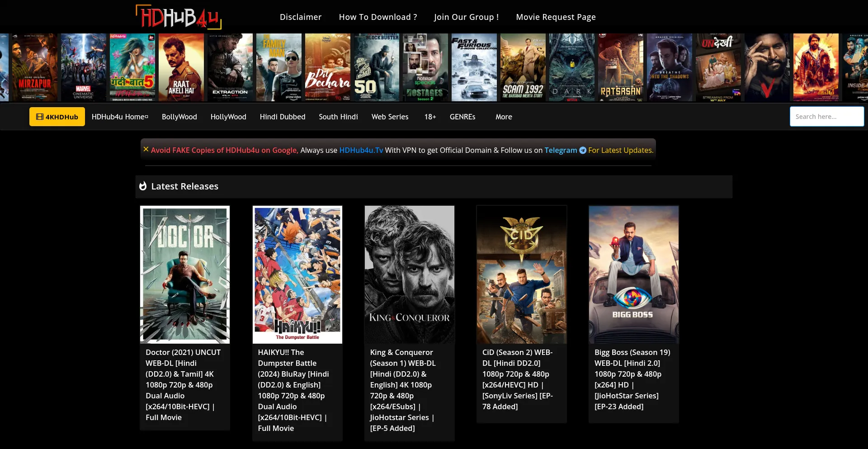This screenshot has height=449, width=868.
Task: Open the King & Conqueror poster
Action: point(410,274)
